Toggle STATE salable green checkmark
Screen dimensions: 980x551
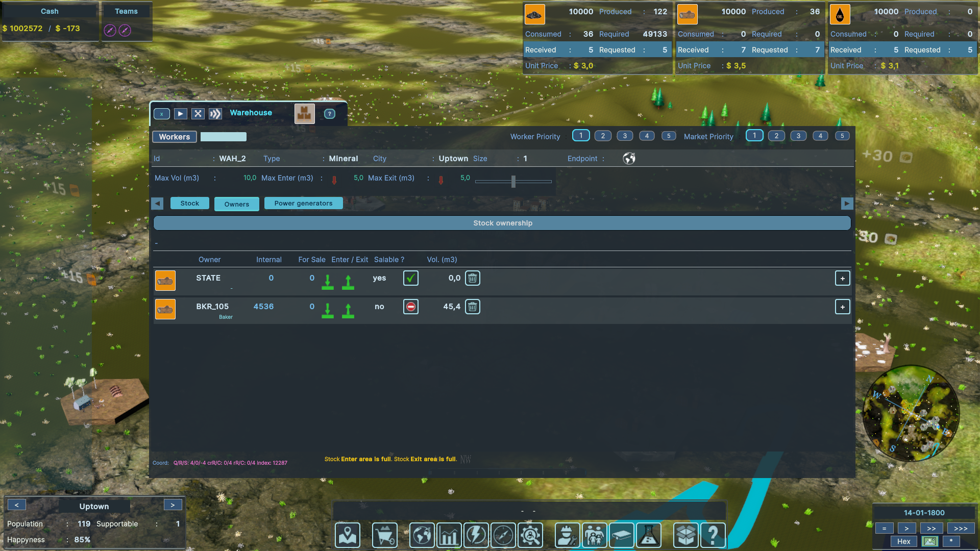(411, 278)
